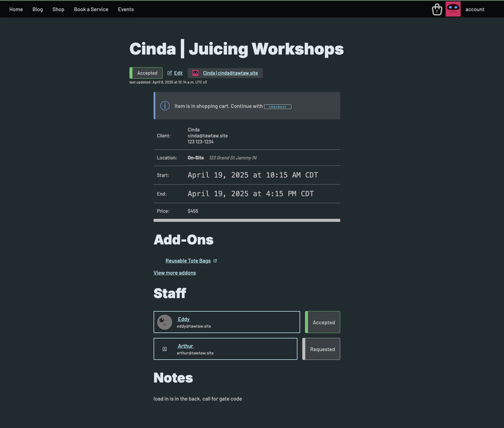Click the note about gate code
The image size is (504, 428).
point(198,399)
